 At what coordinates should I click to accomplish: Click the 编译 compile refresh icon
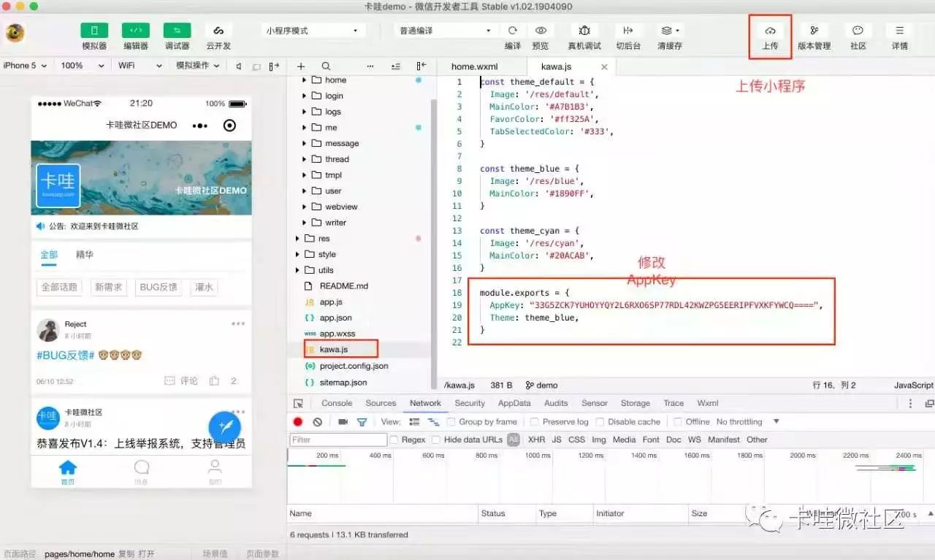513,31
